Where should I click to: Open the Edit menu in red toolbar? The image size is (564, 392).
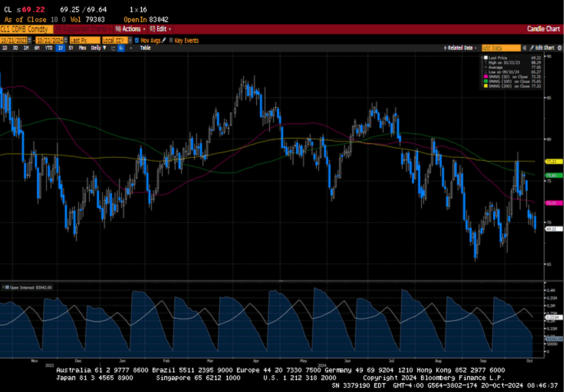tap(160, 29)
